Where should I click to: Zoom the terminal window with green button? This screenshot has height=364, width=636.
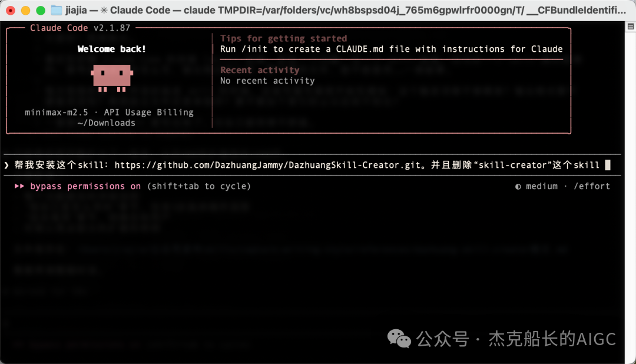tap(41, 11)
